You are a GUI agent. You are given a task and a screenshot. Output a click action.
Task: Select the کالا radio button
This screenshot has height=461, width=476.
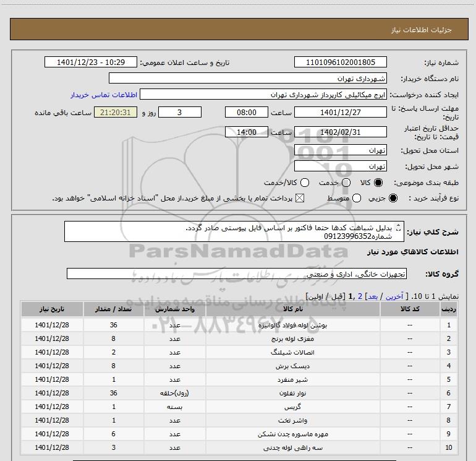(378, 183)
